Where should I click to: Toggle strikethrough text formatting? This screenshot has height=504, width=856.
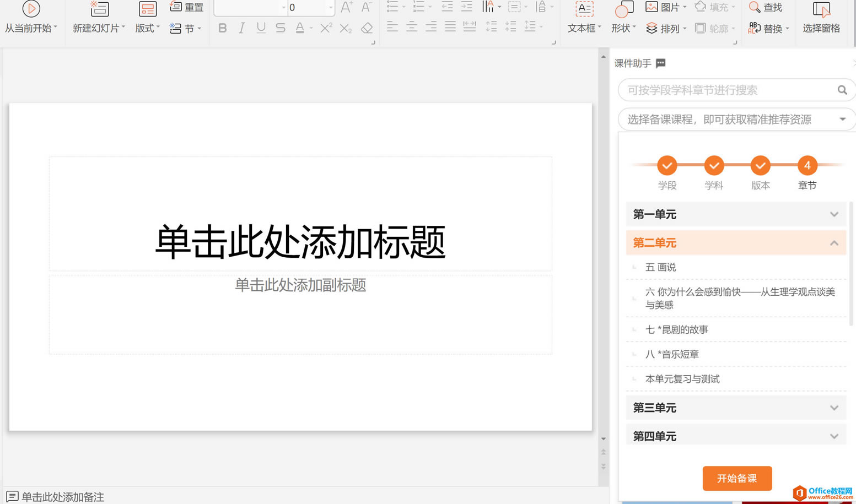click(x=281, y=28)
